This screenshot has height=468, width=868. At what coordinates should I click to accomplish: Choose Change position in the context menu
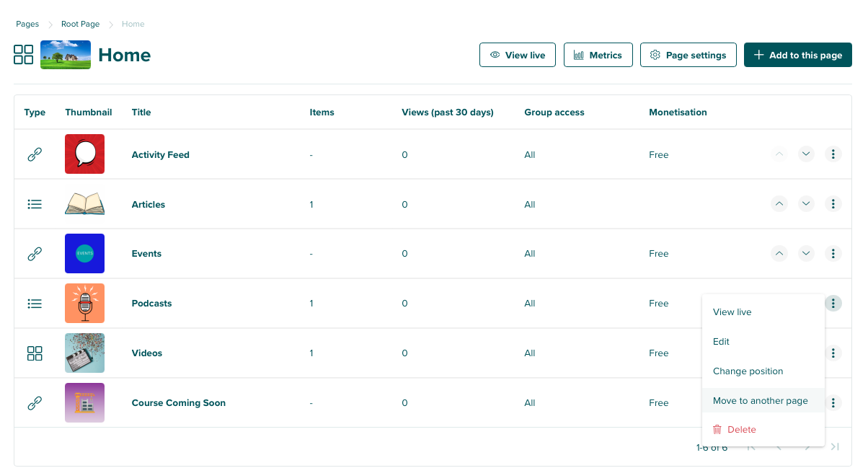point(748,371)
